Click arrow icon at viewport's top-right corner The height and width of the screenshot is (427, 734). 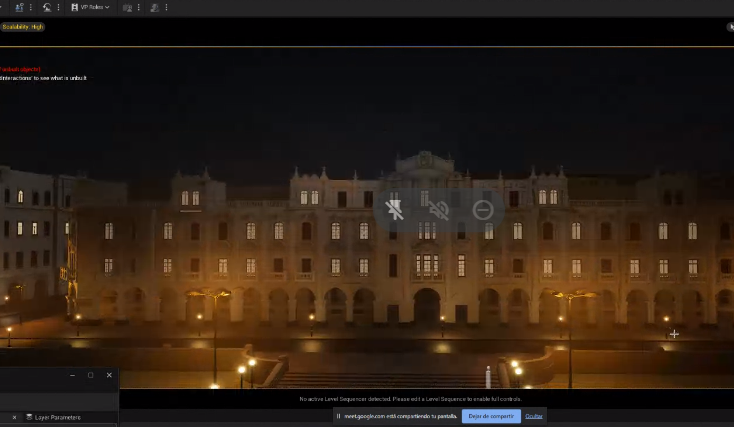729,27
